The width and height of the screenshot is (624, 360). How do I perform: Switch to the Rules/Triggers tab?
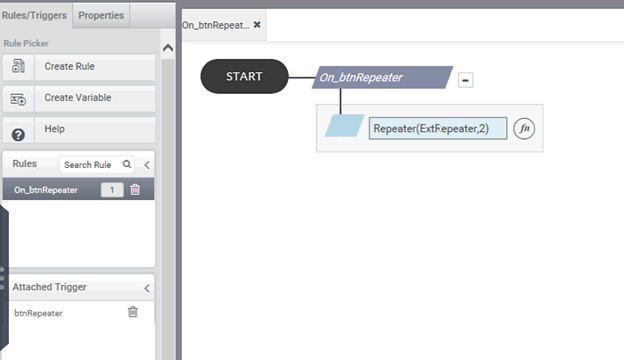[x=35, y=15]
